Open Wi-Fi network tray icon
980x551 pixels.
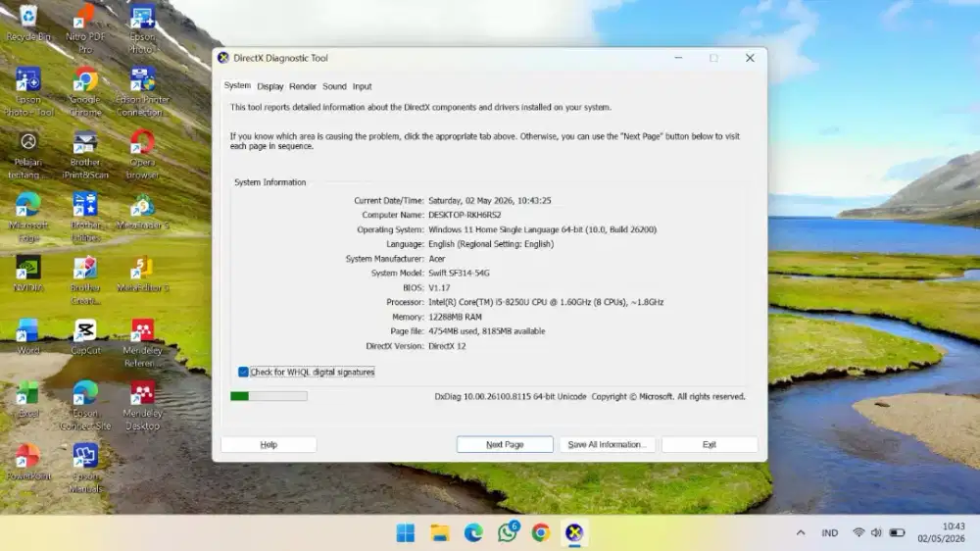(x=858, y=533)
